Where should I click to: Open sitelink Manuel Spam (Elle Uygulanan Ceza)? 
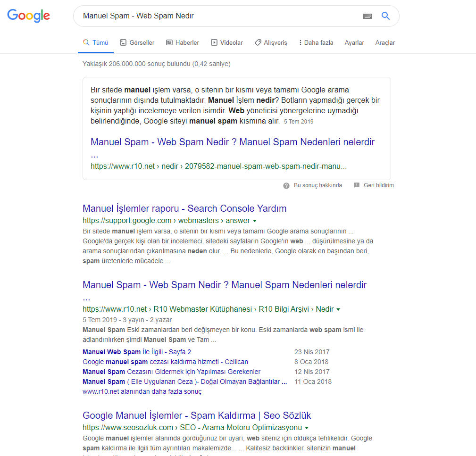[x=184, y=381]
